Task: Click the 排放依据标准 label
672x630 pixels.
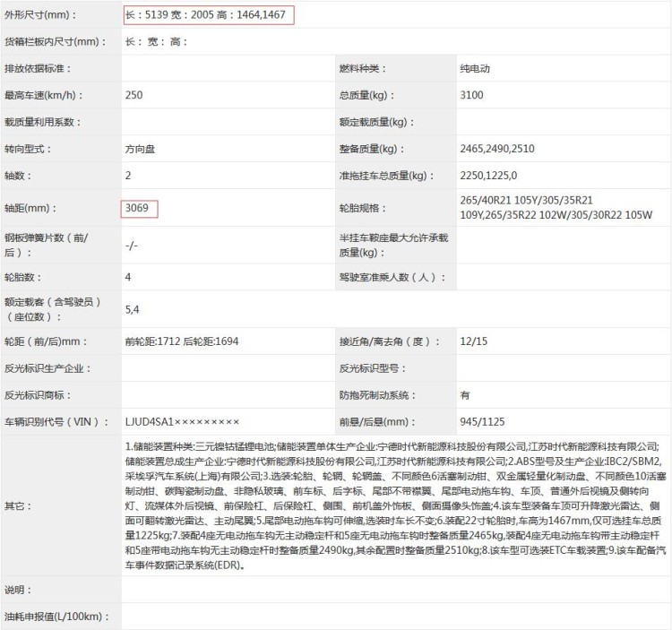Action: coord(38,69)
